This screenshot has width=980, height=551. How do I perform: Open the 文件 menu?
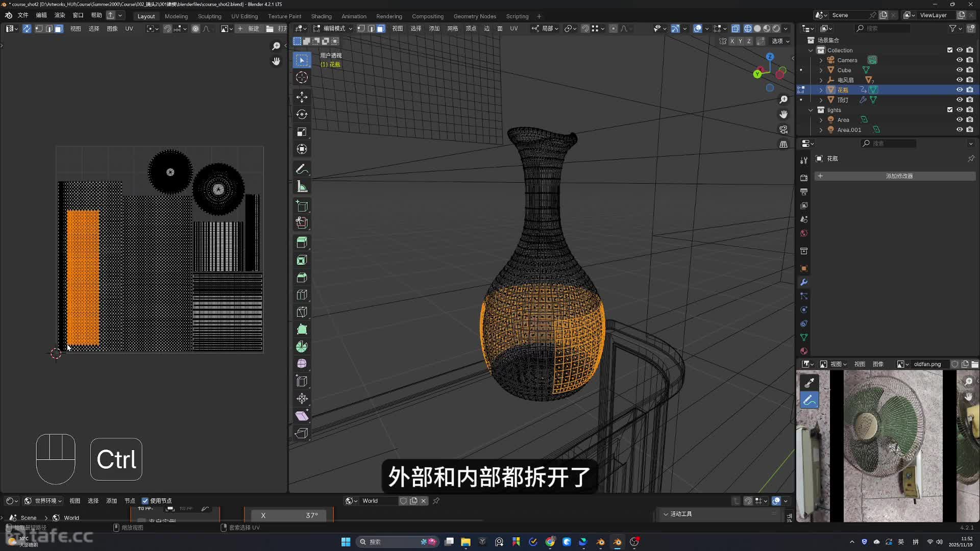(23, 15)
